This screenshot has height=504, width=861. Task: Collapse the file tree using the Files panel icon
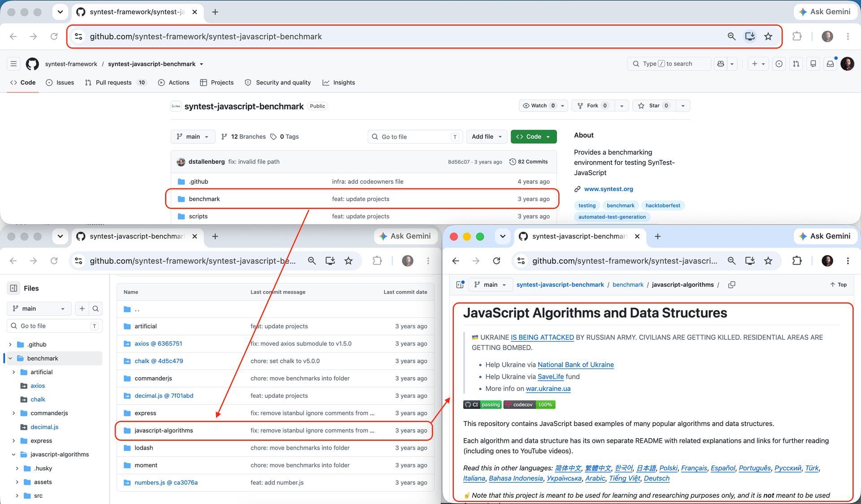pyautogui.click(x=14, y=288)
